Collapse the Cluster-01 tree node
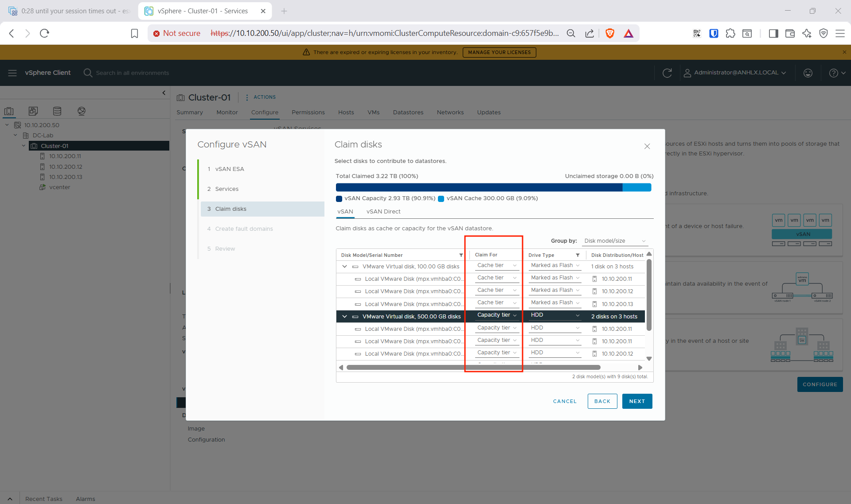 [23, 146]
